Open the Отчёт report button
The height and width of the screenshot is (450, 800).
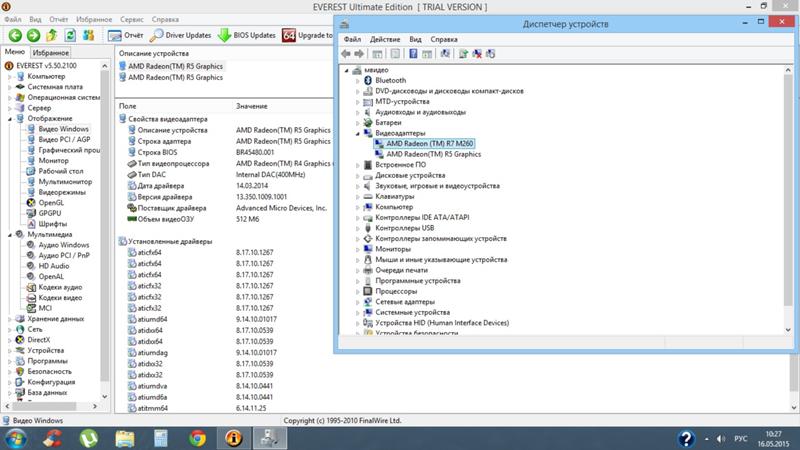(x=126, y=35)
